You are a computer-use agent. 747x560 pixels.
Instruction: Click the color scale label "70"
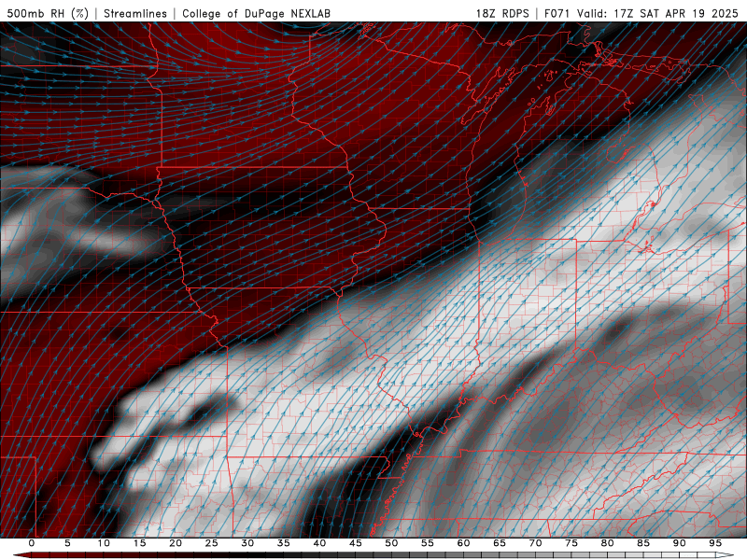[x=535, y=543]
